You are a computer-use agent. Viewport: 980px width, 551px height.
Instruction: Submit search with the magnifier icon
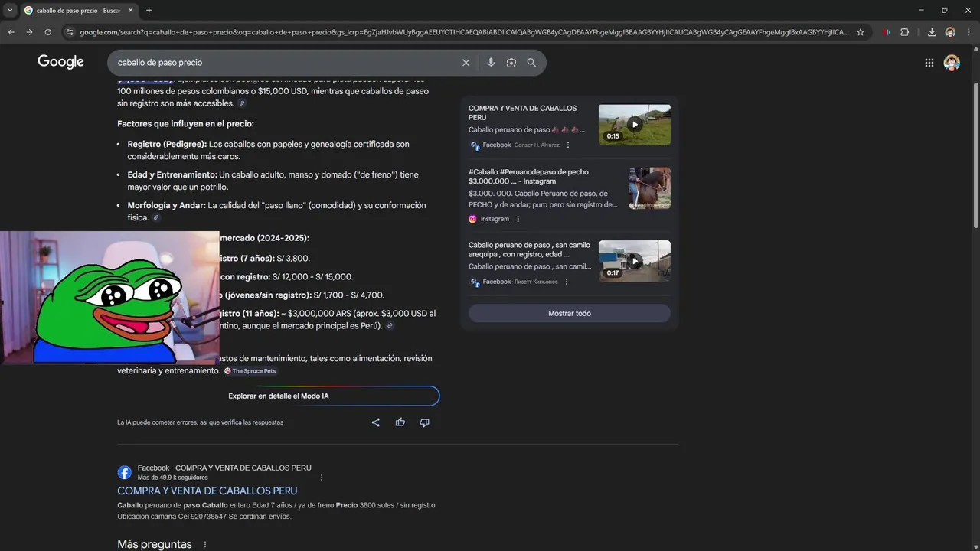tap(531, 63)
